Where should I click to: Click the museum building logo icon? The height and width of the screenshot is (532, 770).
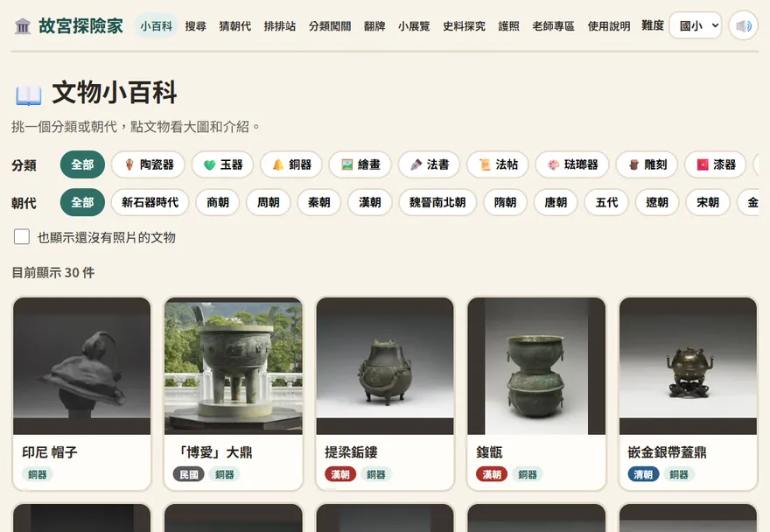(x=23, y=26)
